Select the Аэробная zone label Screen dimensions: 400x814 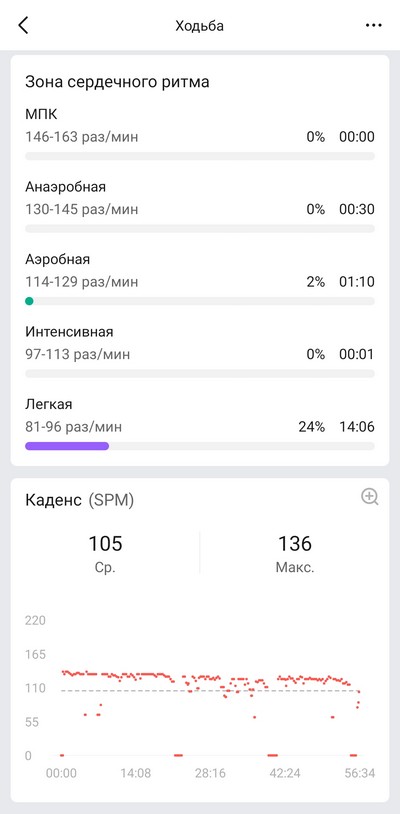click(x=58, y=259)
